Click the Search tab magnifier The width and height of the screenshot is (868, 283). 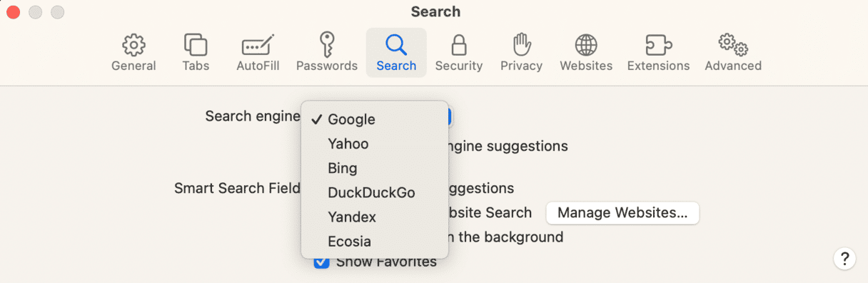pos(396,45)
